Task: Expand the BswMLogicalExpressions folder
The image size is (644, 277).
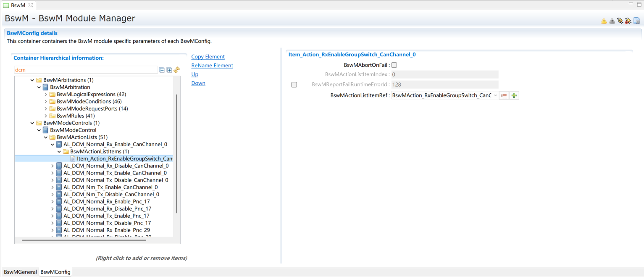Action: coord(46,95)
